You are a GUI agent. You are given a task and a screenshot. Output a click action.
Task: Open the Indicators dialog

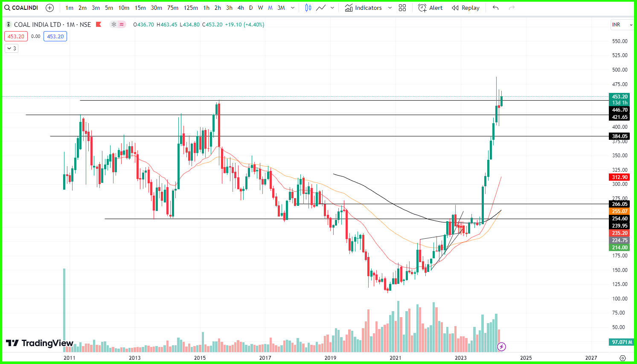pos(363,8)
